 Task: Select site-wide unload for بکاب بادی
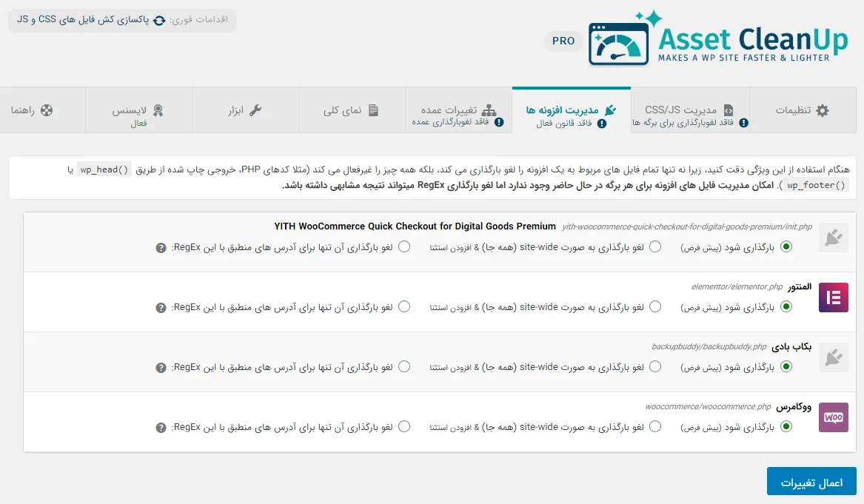pos(655,367)
